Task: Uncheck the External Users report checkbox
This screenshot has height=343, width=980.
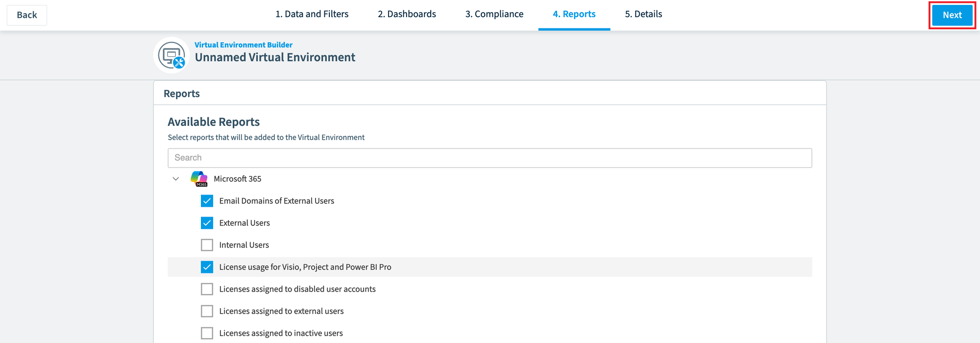Action: tap(207, 223)
